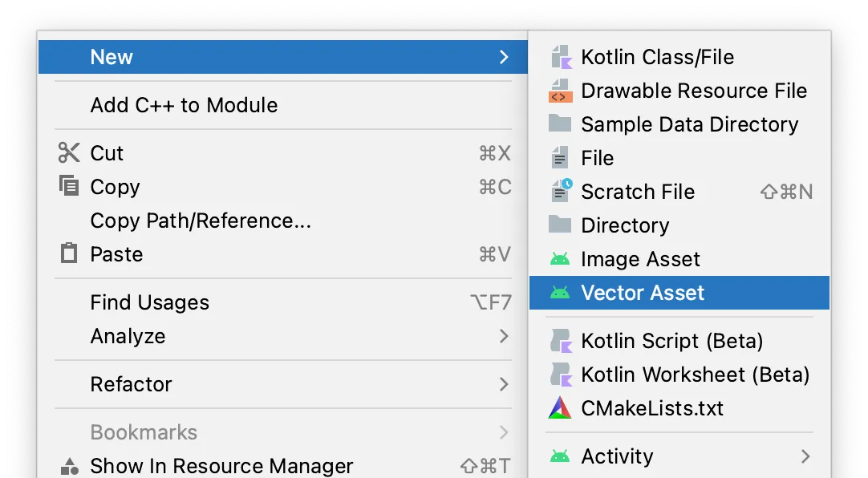The width and height of the screenshot is (868, 478).
Task: Expand the Analyze submenu arrow
Action: pyautogui.click(x=504, y=336)
